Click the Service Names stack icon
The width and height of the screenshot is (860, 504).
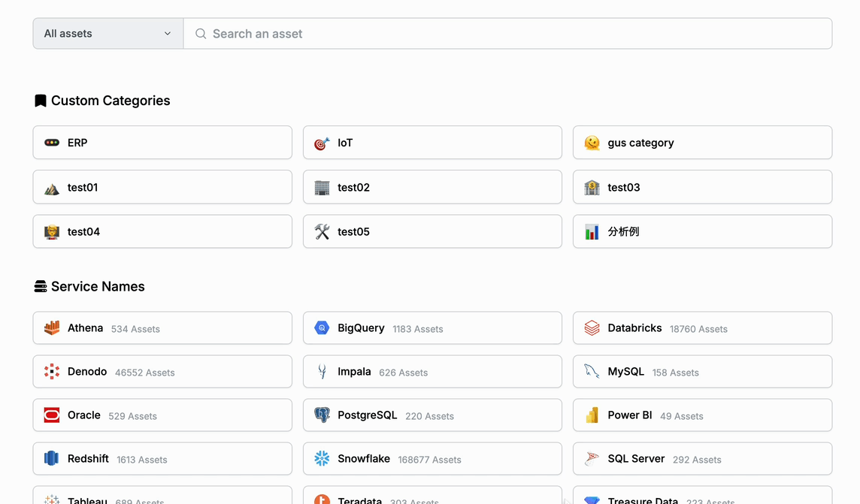point(40,286)
